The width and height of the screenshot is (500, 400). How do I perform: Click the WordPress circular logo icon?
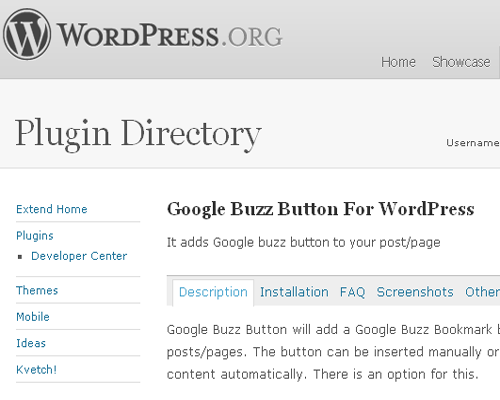pos(27,35)
